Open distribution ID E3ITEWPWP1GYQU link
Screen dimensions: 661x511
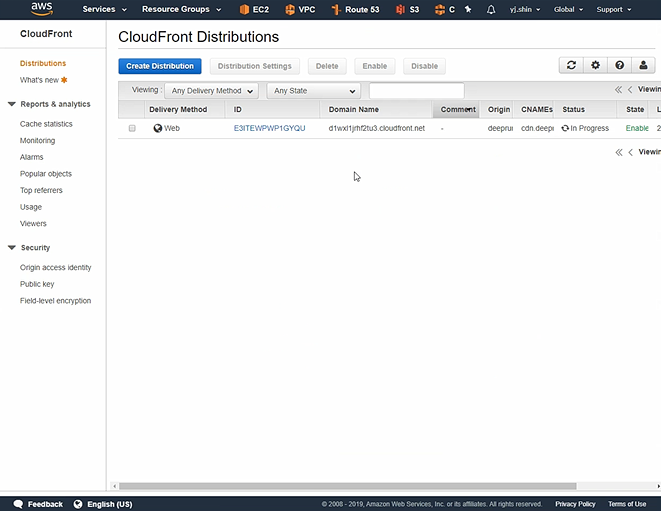(x=269, y=128)
